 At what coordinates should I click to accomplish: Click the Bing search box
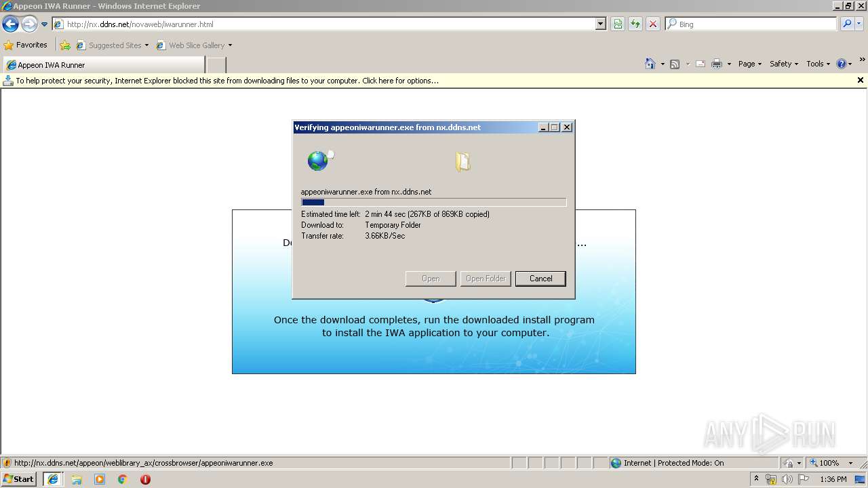(x=751, y=24)
